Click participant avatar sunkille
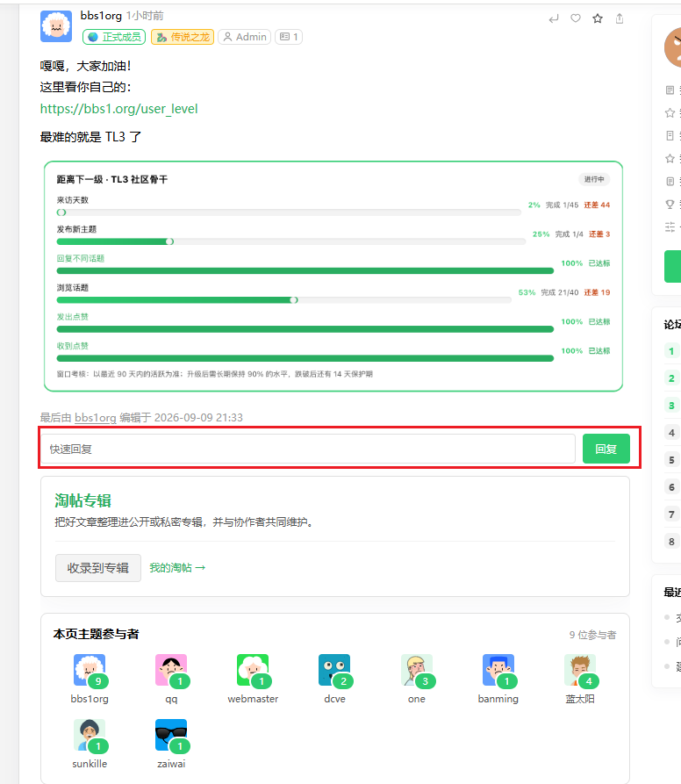Viewport: 681px width, 784px height. pos(90,735)
